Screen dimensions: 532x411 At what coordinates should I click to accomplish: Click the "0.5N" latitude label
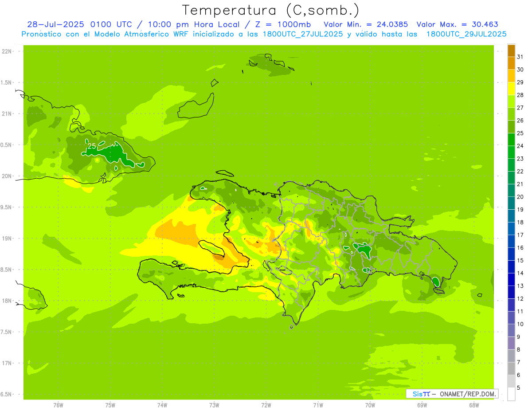(x=7, y=145)
